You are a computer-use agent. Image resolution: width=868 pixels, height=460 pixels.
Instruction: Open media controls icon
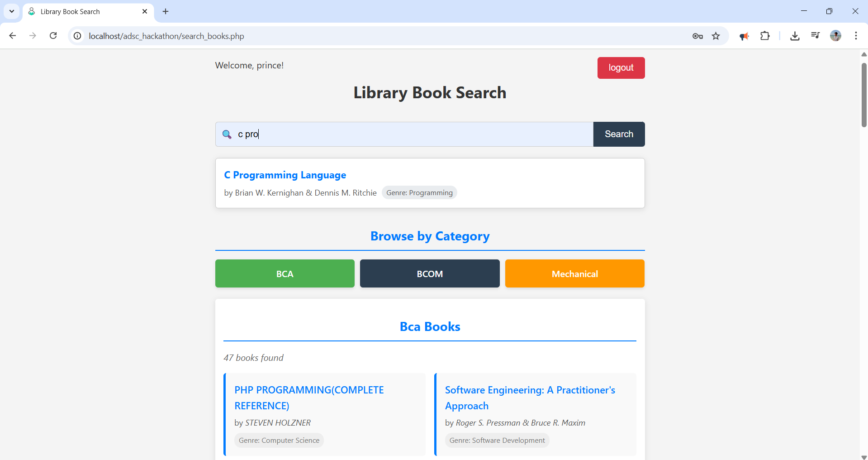click(x=815, y=35)
